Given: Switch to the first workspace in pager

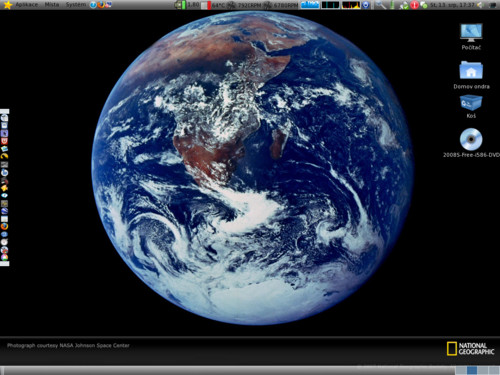Looking at the screenshot, I should (461, 370).
